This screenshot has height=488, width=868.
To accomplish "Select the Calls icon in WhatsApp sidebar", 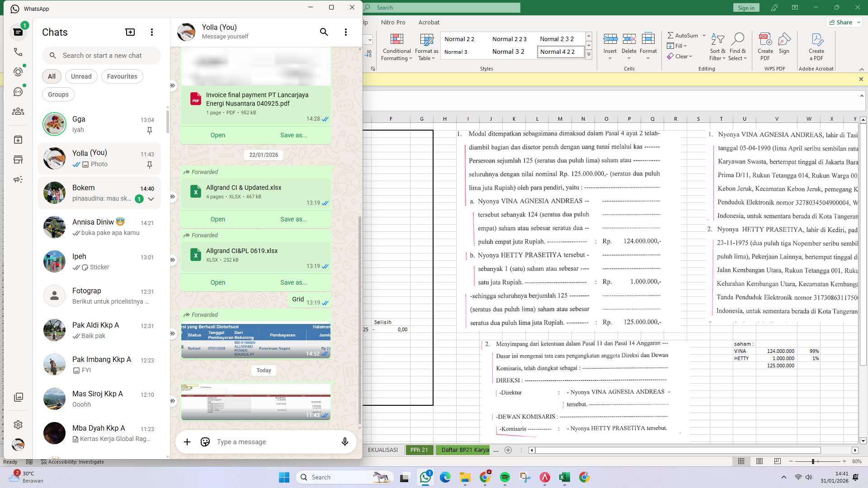I will coord(18,52).
